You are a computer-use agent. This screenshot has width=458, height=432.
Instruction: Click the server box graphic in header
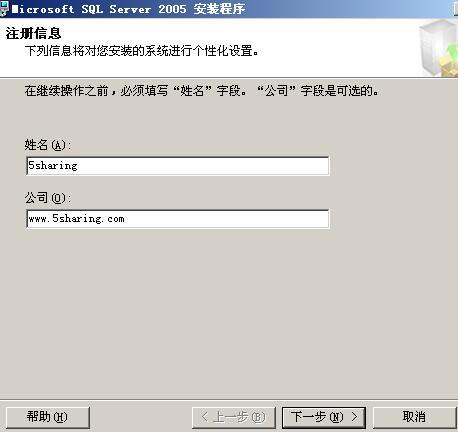click(x=439, y=49)
